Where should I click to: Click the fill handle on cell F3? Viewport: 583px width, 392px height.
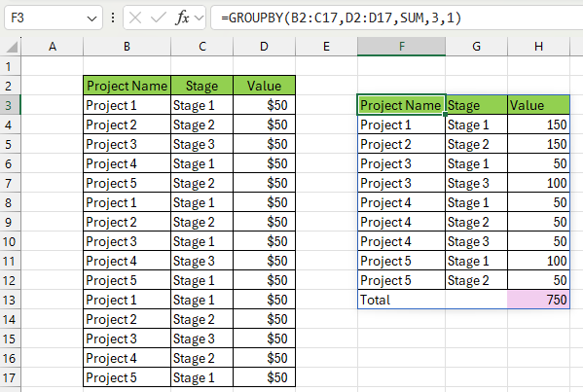pyautogui.click(x=445, y=115)
